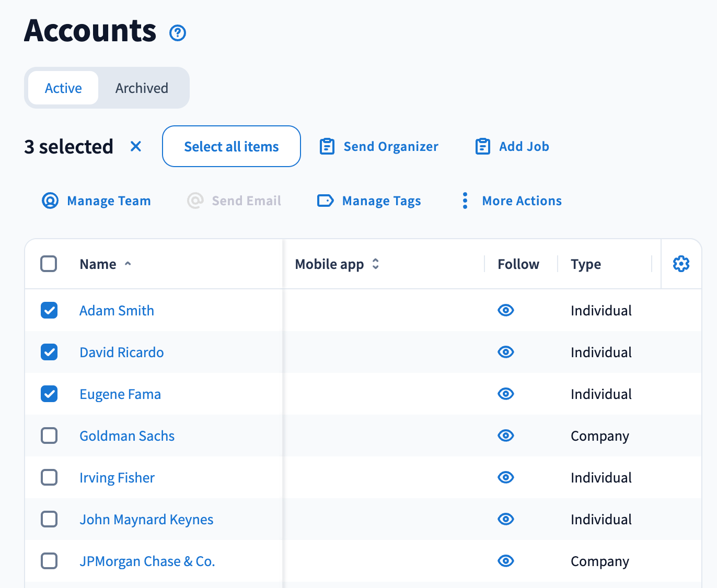
Task: Uncheck the David Ricardo checkbox
Action: tap(49, 352)
